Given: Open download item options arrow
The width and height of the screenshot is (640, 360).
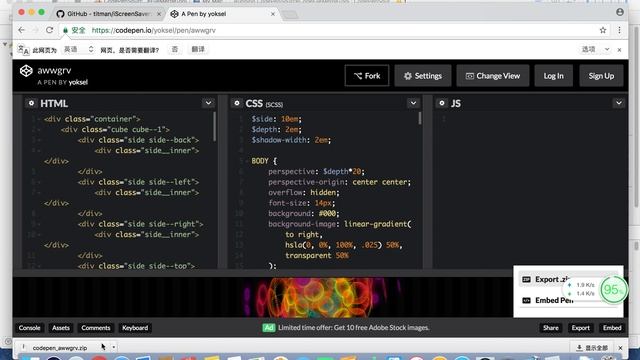Looking at the screenshot, I should (x=113, y=347).
